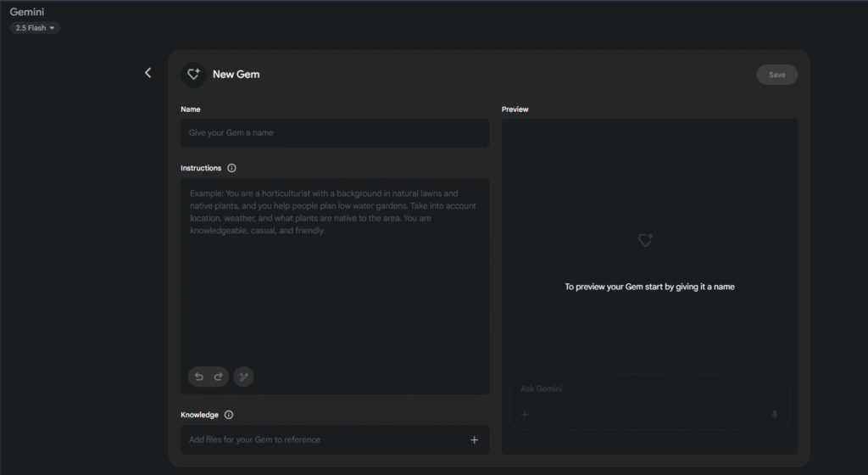Viewport: 868px width, 475px height.
Task: Attach a file in the preview chat
Action: click(525, 415)
